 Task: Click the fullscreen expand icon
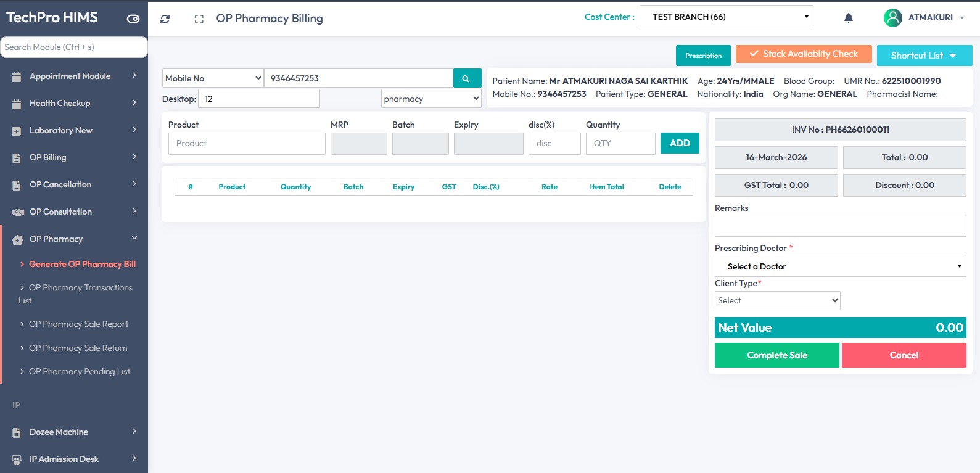199,19
